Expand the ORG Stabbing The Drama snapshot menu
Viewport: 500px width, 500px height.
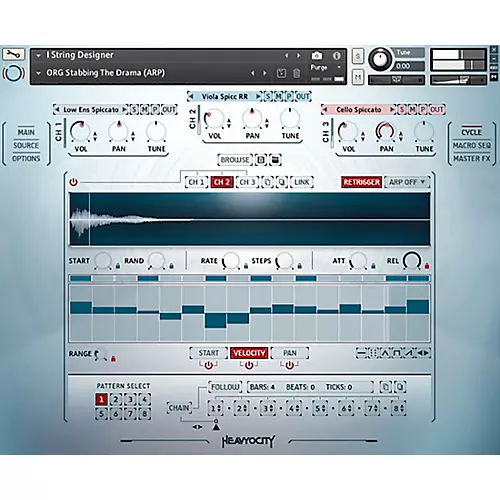click(x=38, y=73)
